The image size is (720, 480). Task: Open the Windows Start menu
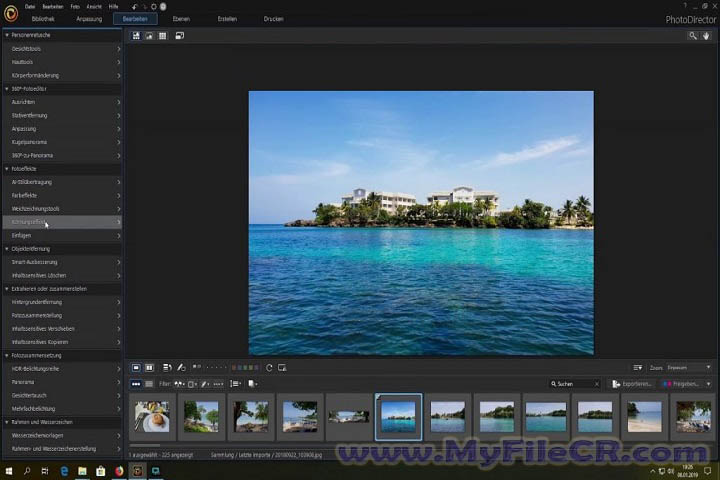9,471
